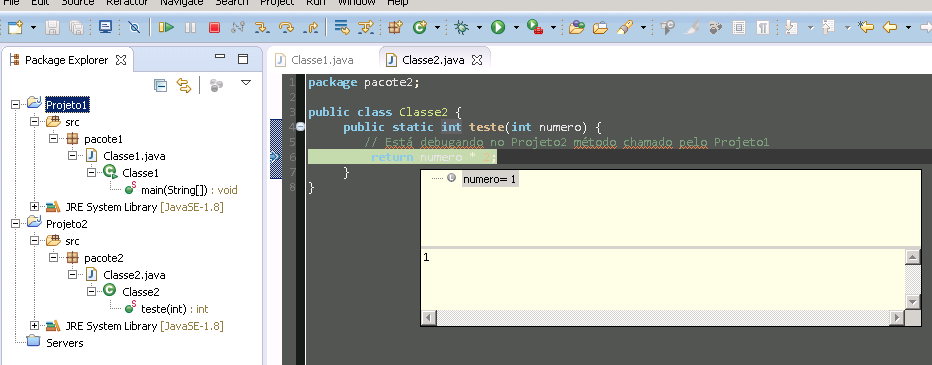Open the New Java Class dropdown arrow

pyautogui.click(x=437, y=27)
